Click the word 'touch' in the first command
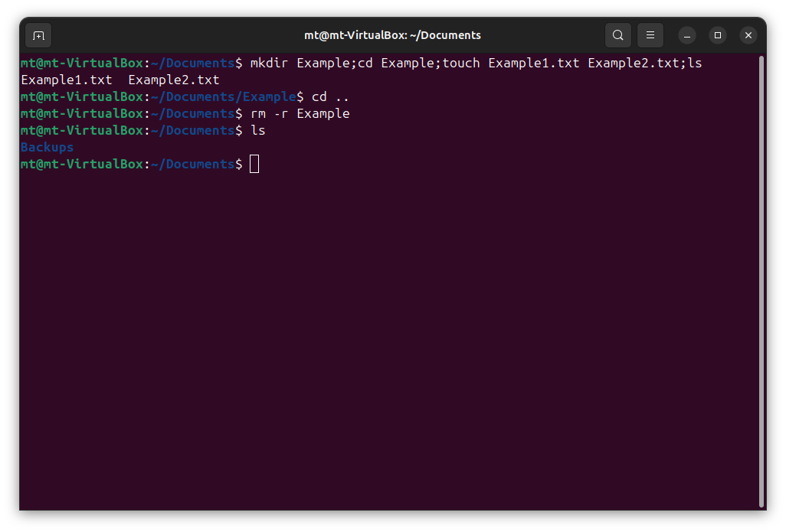786x532 pixels. pos(460,63)
